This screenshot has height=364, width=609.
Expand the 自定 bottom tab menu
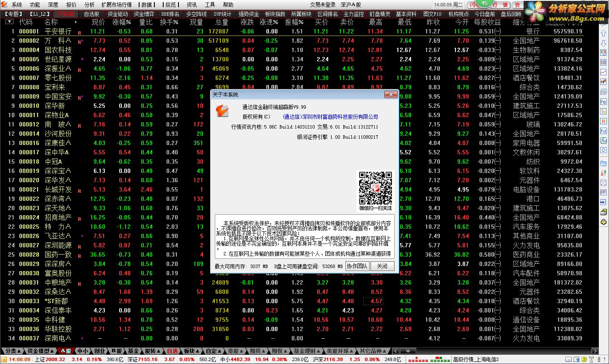214,351
